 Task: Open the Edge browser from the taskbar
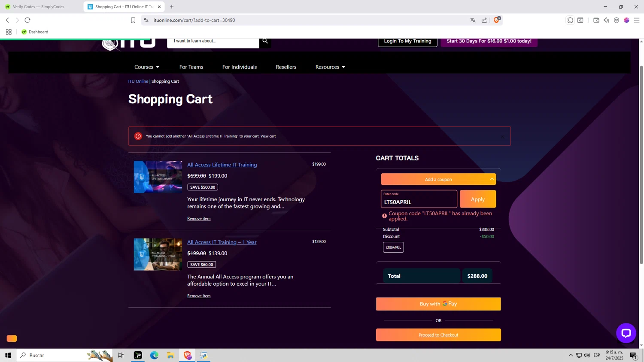[154, 355]
